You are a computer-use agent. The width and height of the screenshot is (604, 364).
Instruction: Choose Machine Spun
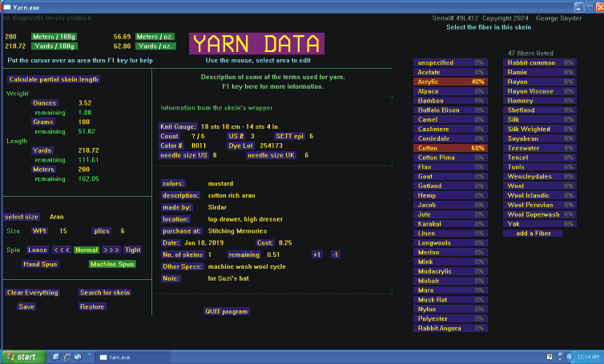click(112, 264)
